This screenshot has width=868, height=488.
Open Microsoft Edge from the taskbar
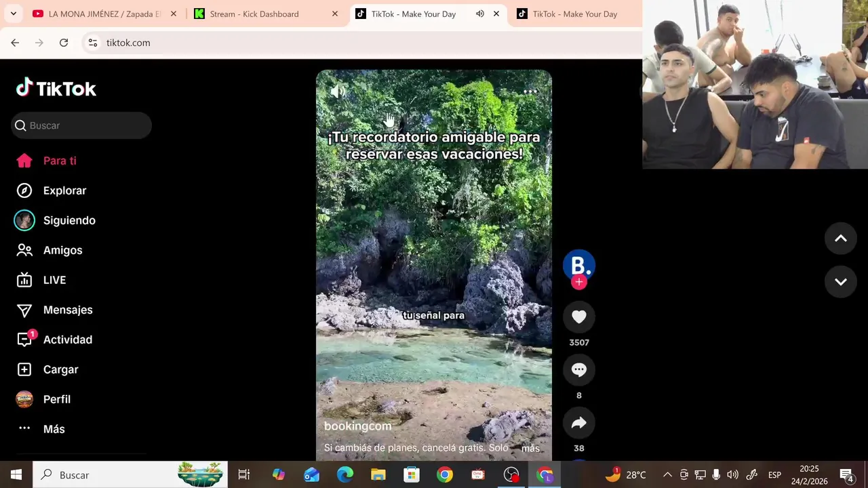pos(344,474)
